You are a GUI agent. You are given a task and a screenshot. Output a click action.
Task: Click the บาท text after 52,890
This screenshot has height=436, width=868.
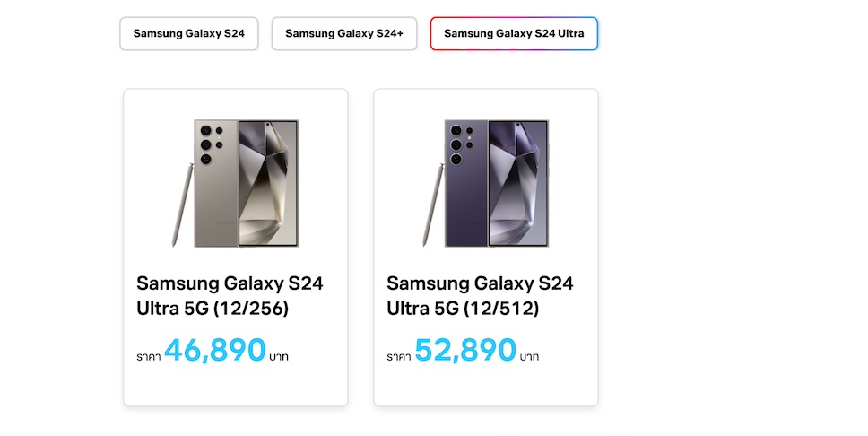click(x=529, y=357)
